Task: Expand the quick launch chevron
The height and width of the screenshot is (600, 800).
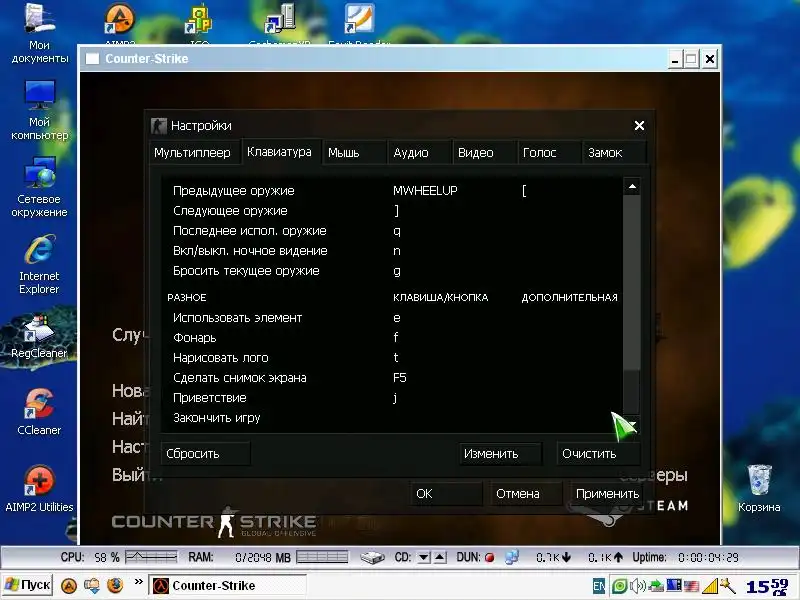Action: (x=138, y=582)
